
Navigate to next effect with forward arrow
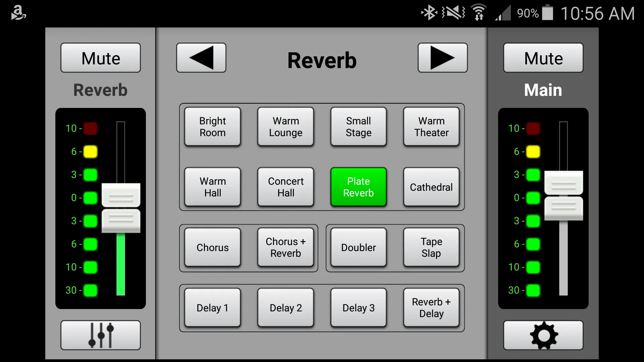click(x=442, y=58)
